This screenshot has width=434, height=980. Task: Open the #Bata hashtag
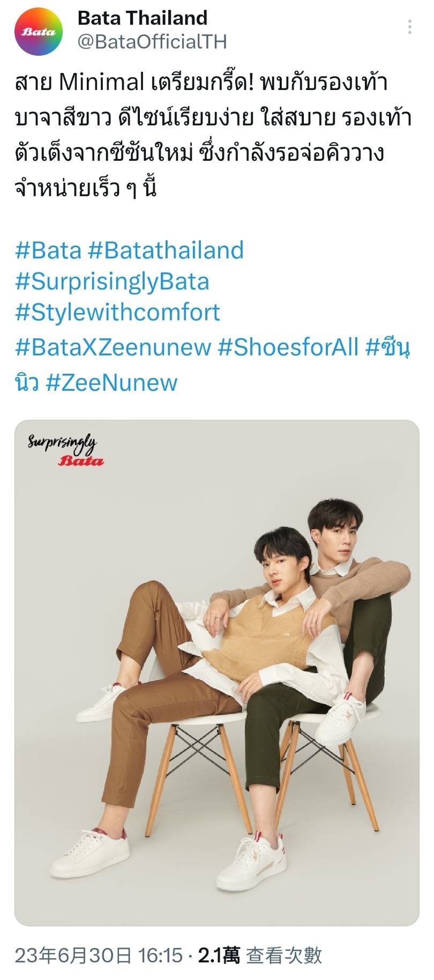[48, 250]
